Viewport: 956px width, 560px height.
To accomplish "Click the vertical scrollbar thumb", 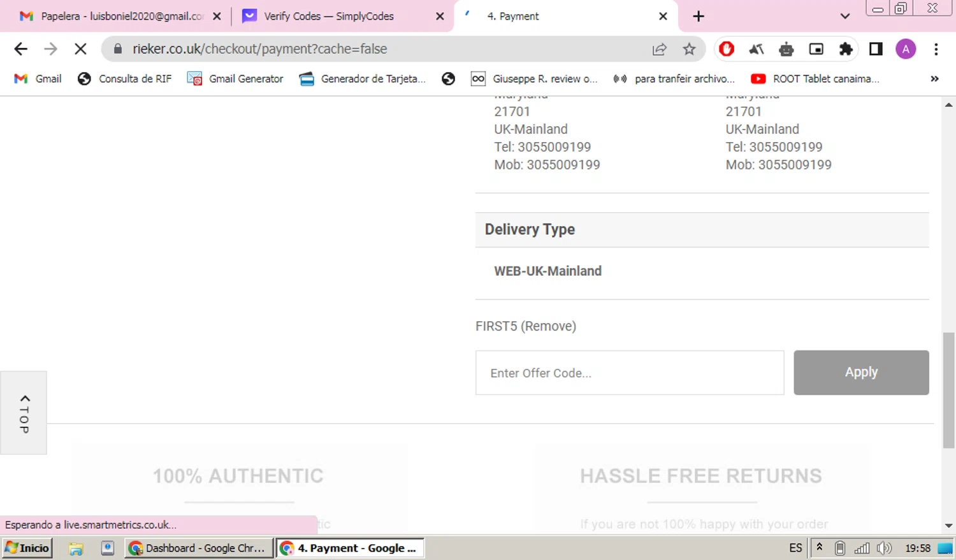I will [948, 390].
